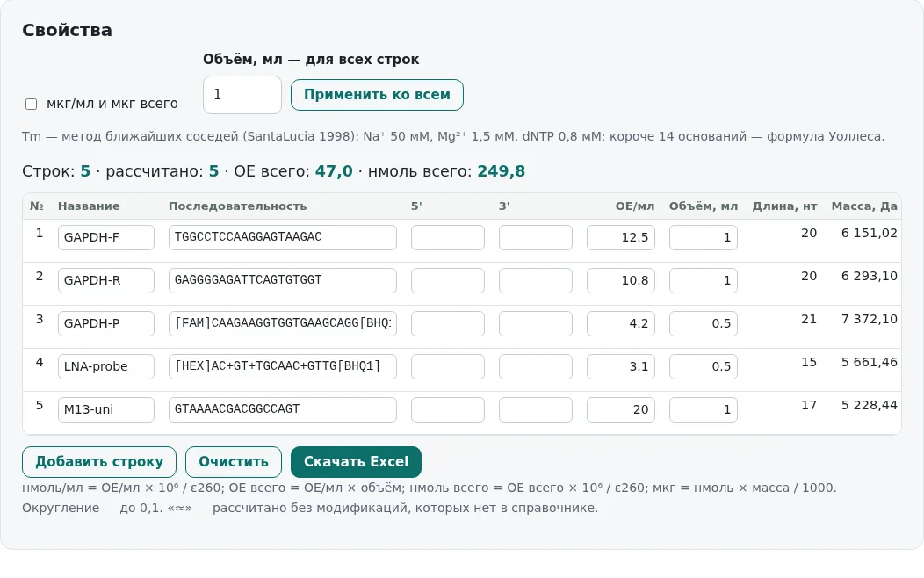
Task: Click the 3' field for GAPDH-F row
Action: [536, 237]
